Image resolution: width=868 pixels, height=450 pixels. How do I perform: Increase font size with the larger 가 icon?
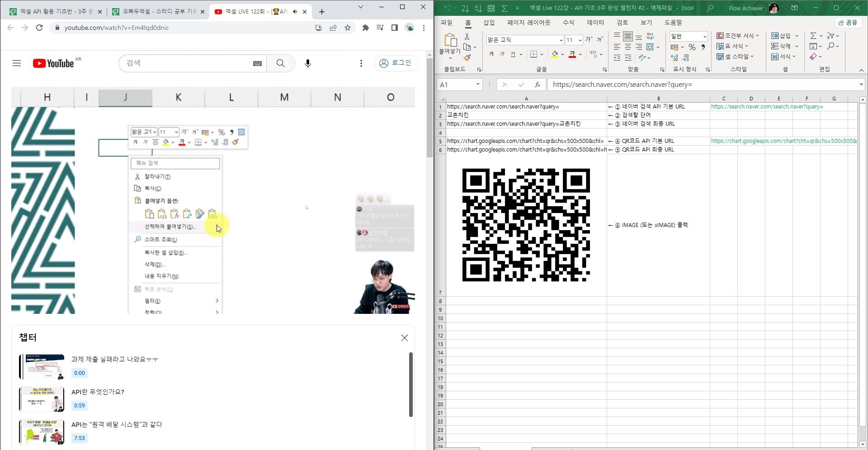coord(589,40)
